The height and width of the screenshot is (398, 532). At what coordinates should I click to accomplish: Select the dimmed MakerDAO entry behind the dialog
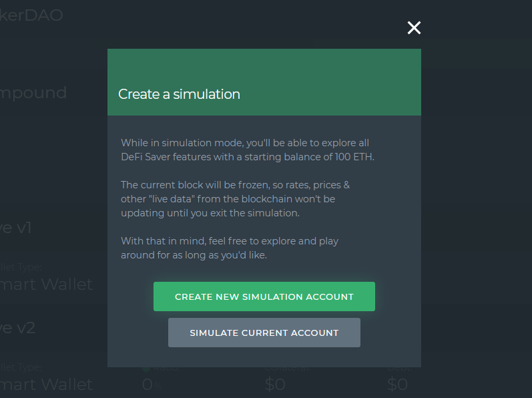tap(31, 15)
